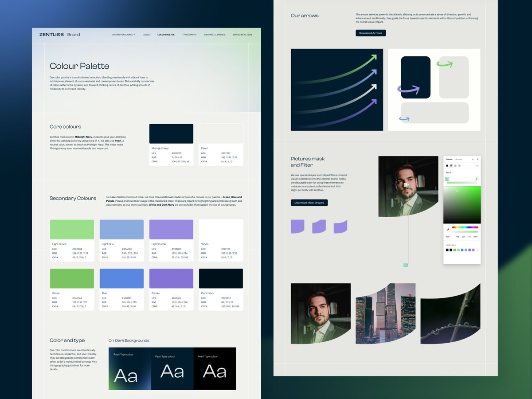This screenshot has width=532, height=399.
Task: Click the Midnight Navy colour block
Action: pos(171,133)
